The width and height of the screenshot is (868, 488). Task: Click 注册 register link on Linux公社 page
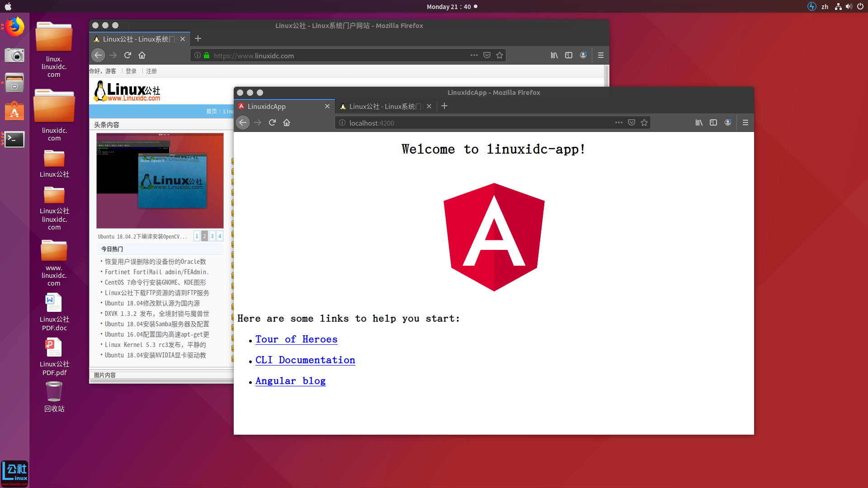click(x=151, y=71)
